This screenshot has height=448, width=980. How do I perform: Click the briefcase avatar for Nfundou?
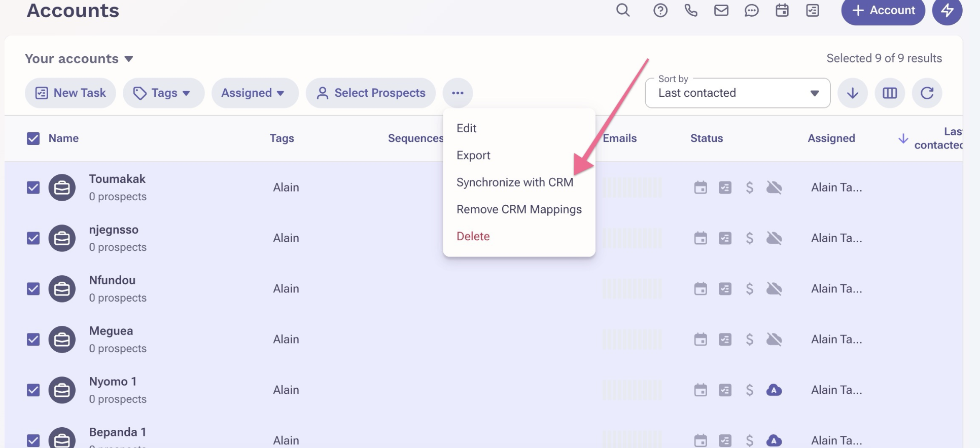pos(62,289)
